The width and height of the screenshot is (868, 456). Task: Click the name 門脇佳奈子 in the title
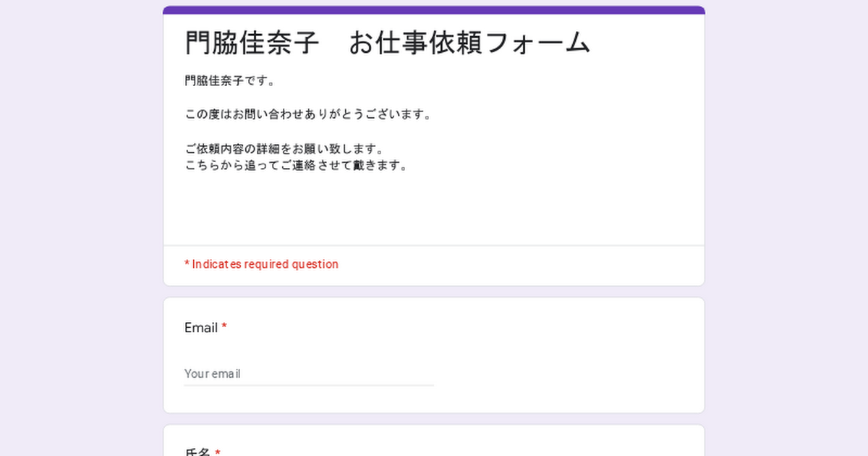(x=252, y=43)
